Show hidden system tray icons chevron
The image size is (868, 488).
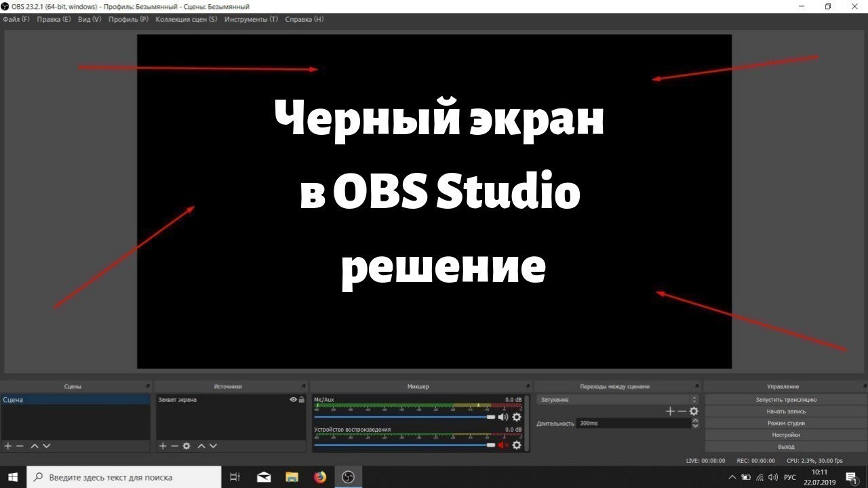[732, 477]
